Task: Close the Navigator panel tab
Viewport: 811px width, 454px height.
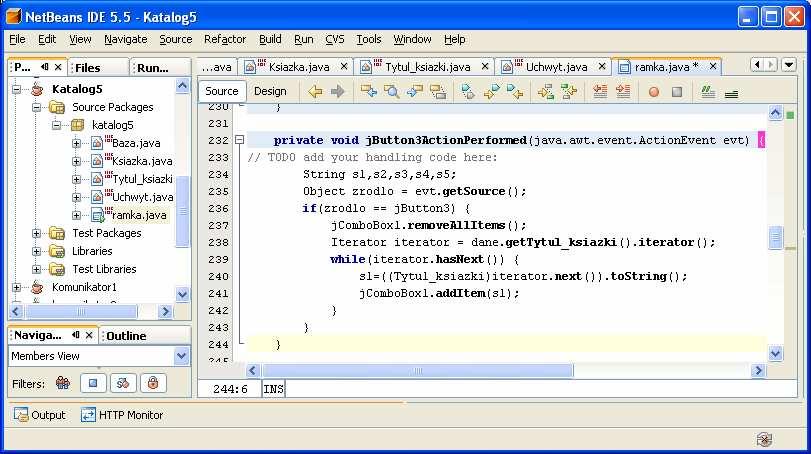Action: [89, 335]
